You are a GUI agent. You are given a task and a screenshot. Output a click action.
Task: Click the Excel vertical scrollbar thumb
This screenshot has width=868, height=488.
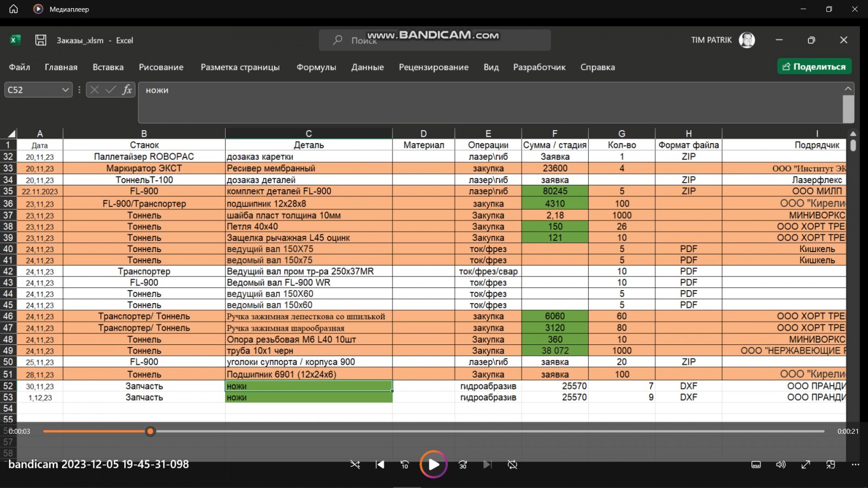[x=853, y=145]
